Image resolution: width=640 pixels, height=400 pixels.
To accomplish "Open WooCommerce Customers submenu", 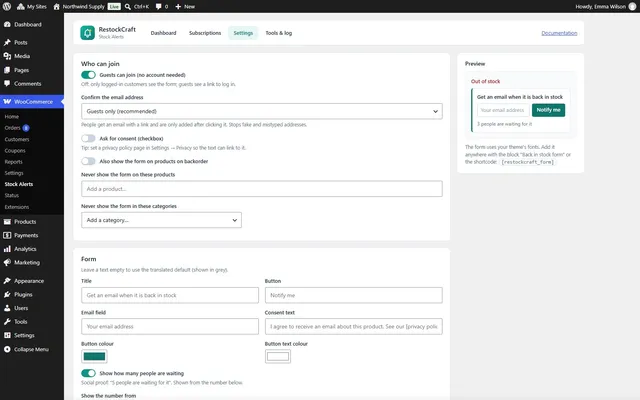I will (17, 140).
